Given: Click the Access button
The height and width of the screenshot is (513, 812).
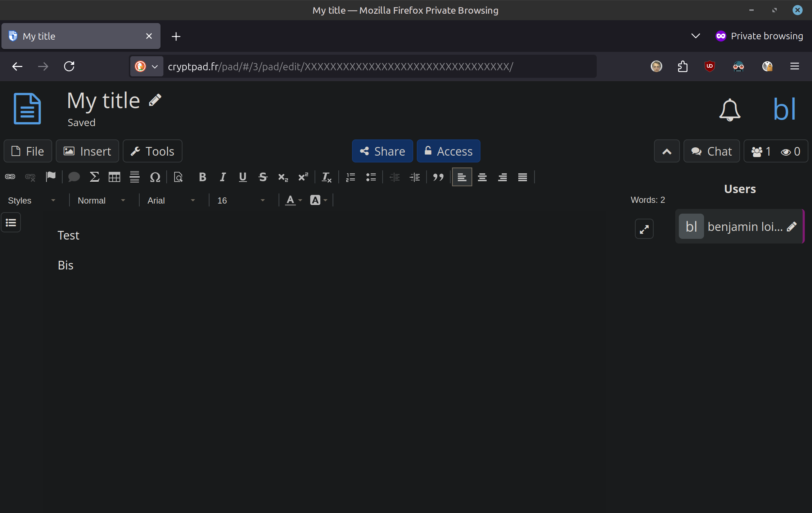Looking at the screenshot, I should (448, 151).
